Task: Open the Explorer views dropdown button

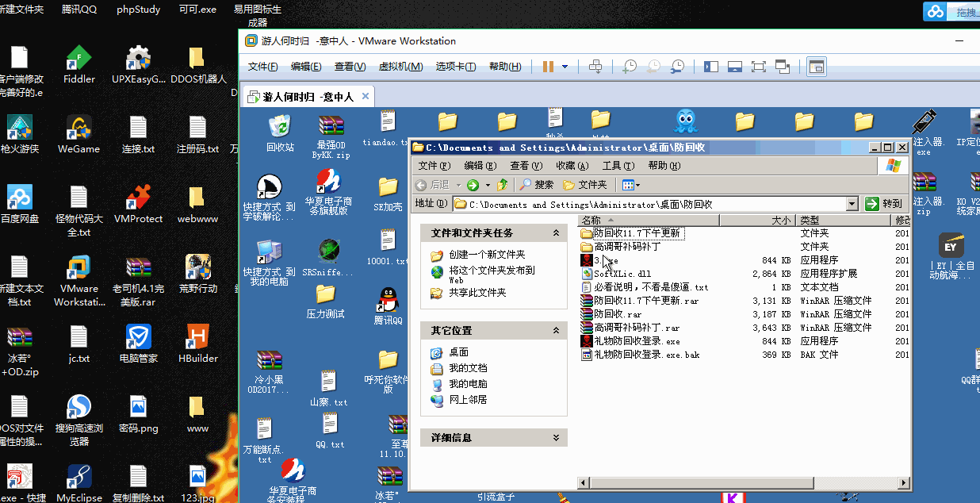Action: tap(631, 185)
